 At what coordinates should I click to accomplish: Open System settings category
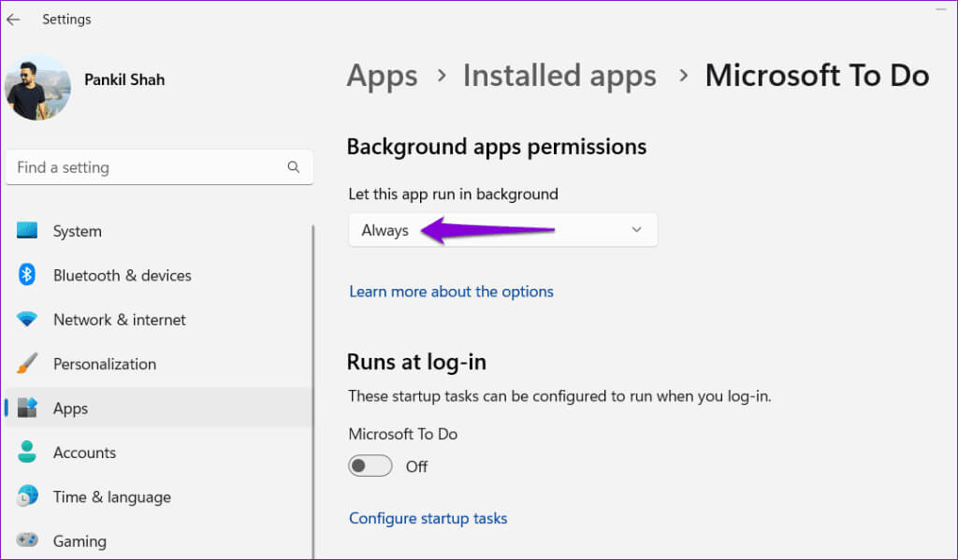159,231
